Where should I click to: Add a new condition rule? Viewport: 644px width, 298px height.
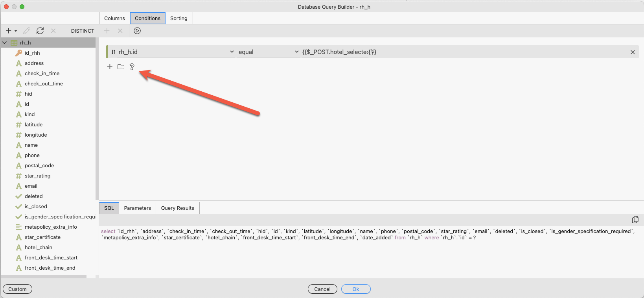pyautogui.click(x=110, y=67)
